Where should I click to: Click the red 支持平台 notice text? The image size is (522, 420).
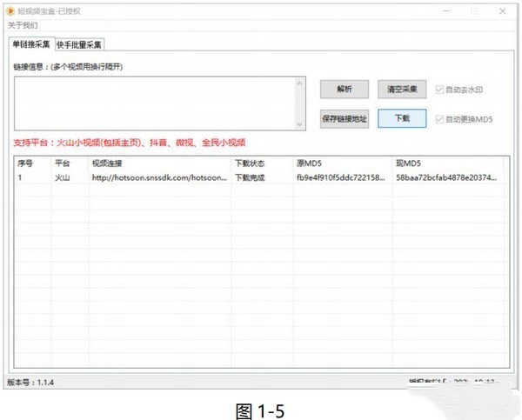pos(130,143)
